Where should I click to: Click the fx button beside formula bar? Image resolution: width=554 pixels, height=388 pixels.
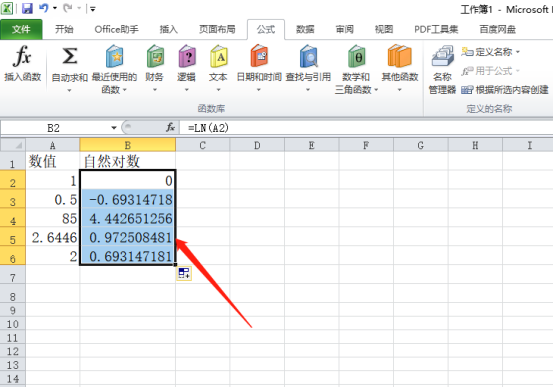(x=170, y=127)
